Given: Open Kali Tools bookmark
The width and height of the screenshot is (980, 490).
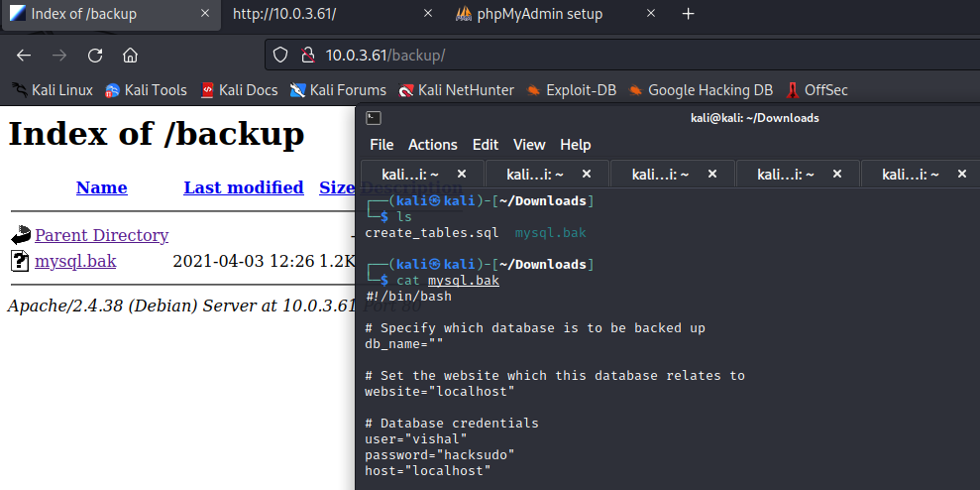Looking at the screenshot, I should pos(147,90).
